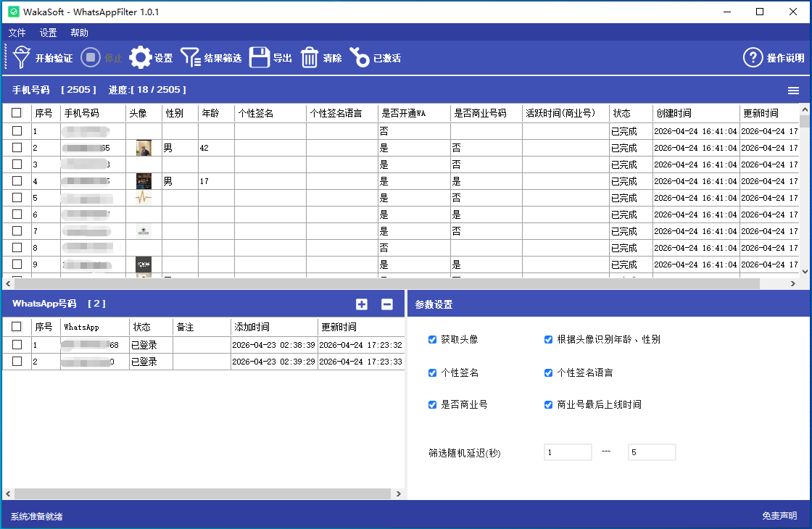Open the hamburger menu above the phone list
The height and width of the screenshot is (529, 812).
[793, 90]
